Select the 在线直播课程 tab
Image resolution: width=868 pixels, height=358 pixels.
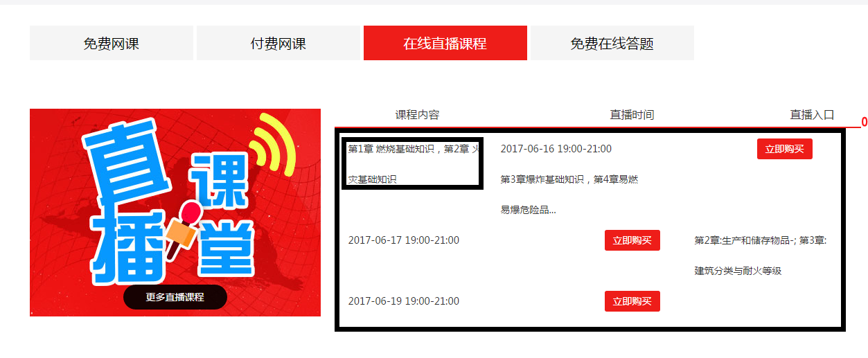445,43
